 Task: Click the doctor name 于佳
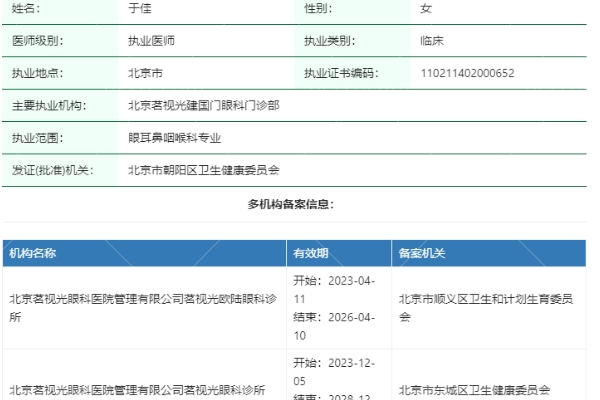[x=139, y=9]
